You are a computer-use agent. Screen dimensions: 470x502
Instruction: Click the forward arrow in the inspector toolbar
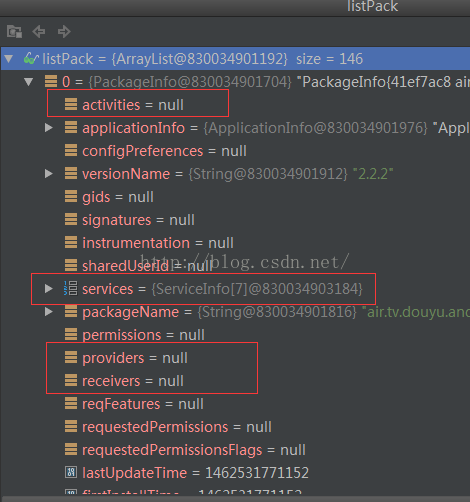click(64, 32)
